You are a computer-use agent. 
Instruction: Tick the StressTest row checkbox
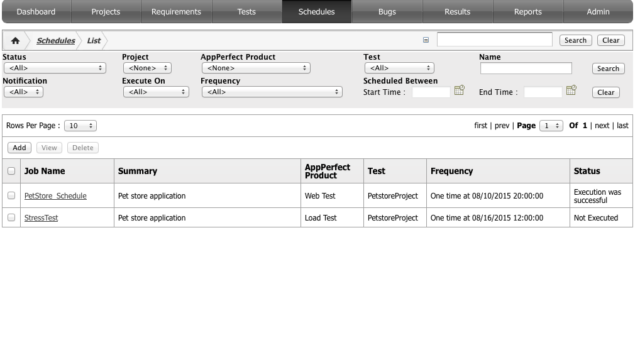(11, 217)
